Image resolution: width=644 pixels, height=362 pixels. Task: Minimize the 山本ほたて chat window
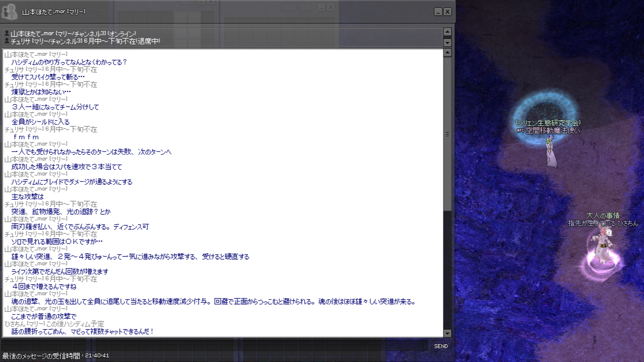pos(438,12)
